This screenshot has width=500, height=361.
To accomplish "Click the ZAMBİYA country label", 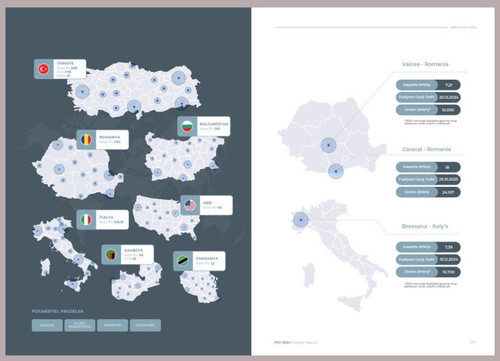I will tap(133, 250).
